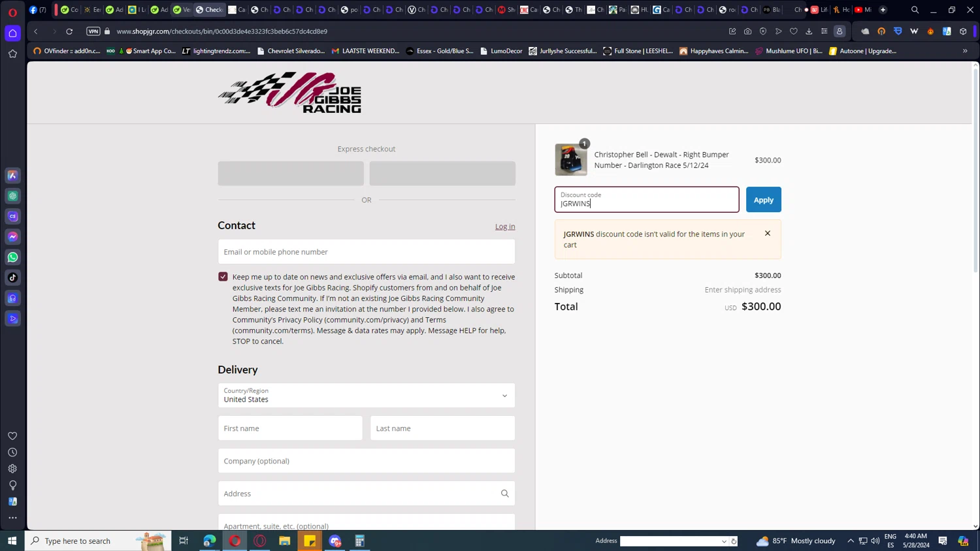Viewport: 980px width, 551px height.
Task: Dismiss the JGRWINS invalid code message
Action: [768, 234]
